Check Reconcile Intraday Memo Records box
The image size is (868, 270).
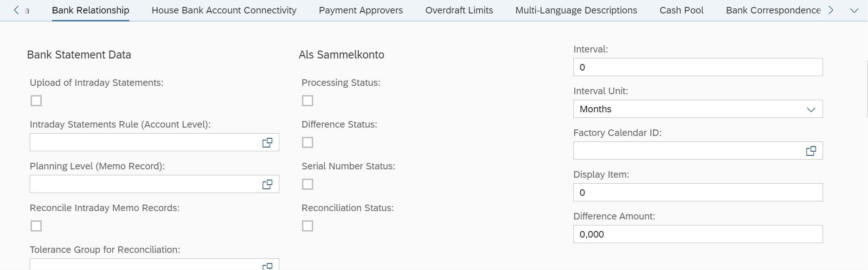[36, 226]
